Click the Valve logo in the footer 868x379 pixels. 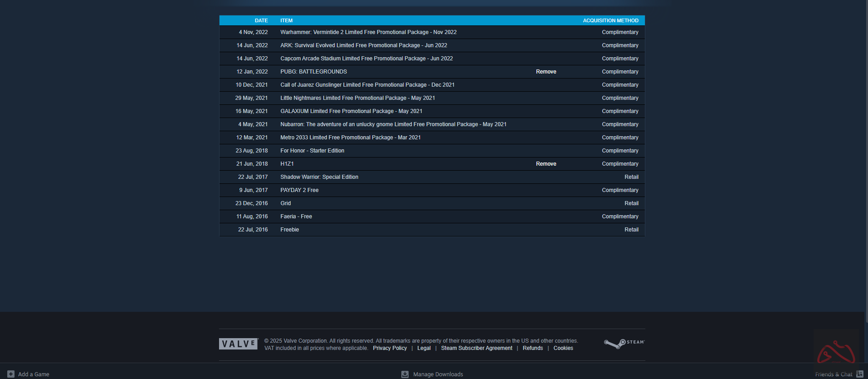[x=239, y=344]
